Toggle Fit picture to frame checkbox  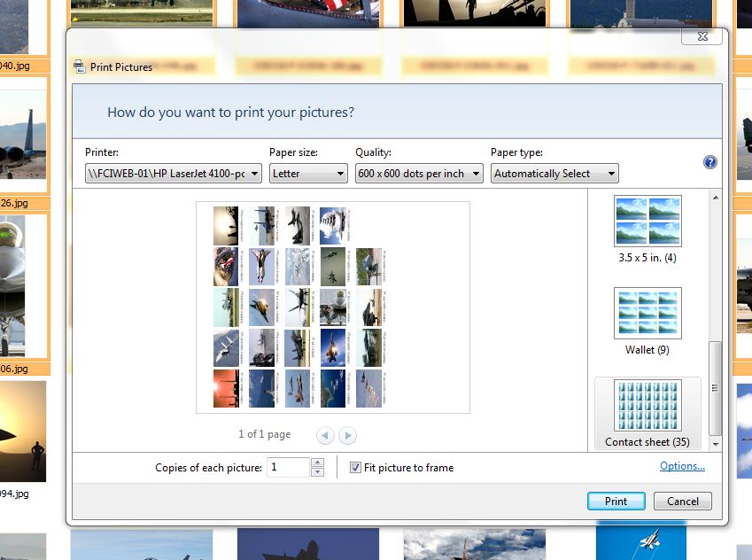tap(355, 468)
